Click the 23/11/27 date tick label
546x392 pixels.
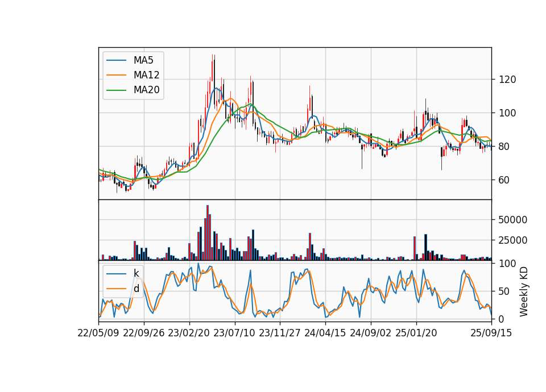point(280,333)
